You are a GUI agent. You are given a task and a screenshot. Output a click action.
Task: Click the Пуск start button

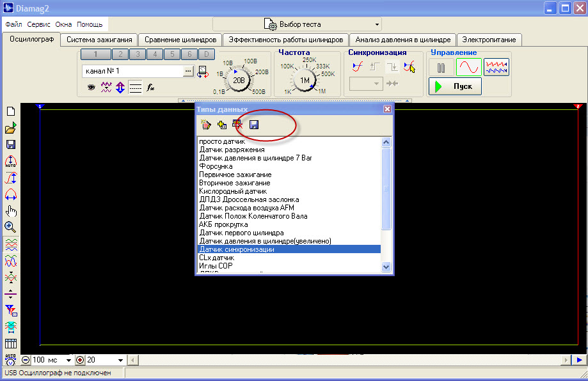point(456,86)
